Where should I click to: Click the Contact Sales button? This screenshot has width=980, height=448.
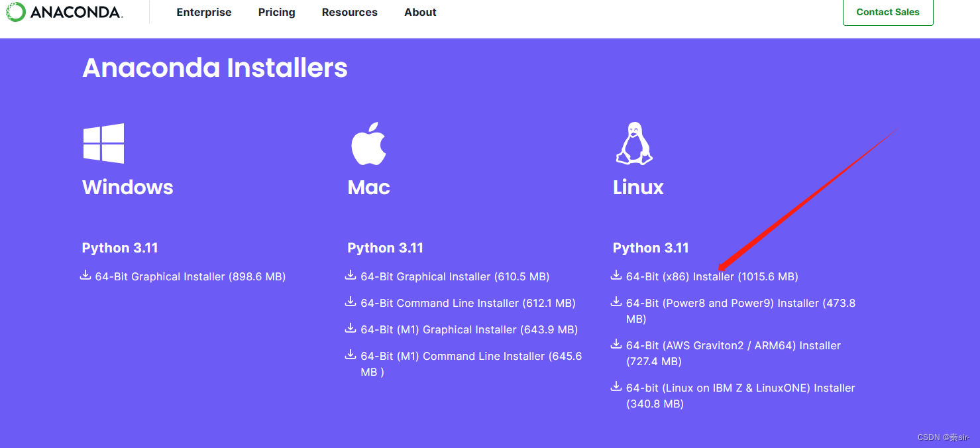(x=888, y=12)
